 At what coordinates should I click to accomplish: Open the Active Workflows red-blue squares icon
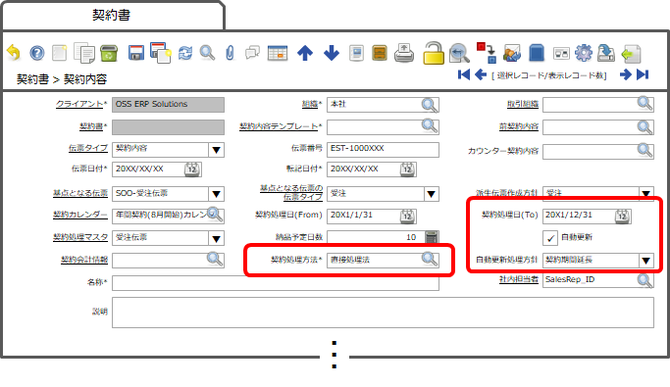pos(486,53)
